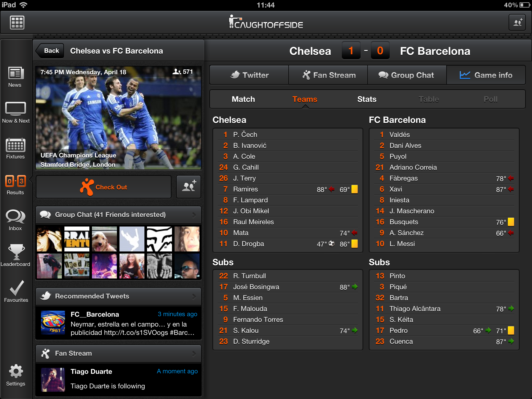
Task: Tap the Chelsea match photo
Action: coord(118,118)
